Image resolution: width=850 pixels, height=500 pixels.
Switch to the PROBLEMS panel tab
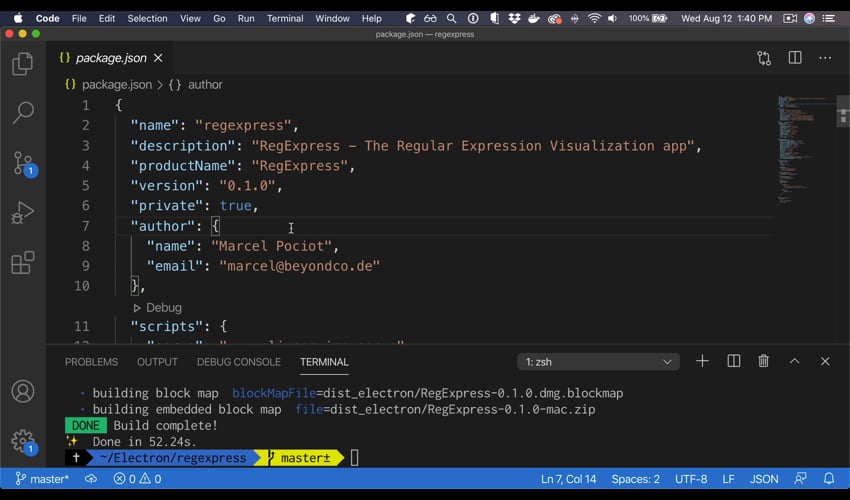pyautogui.click(x=91, y=362)
